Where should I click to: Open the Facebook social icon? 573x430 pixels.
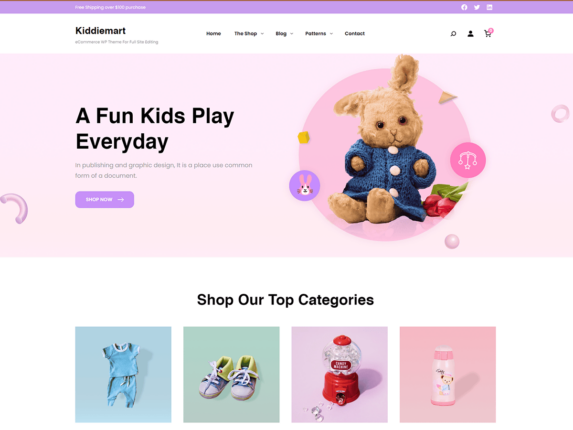tap(464, 7)
